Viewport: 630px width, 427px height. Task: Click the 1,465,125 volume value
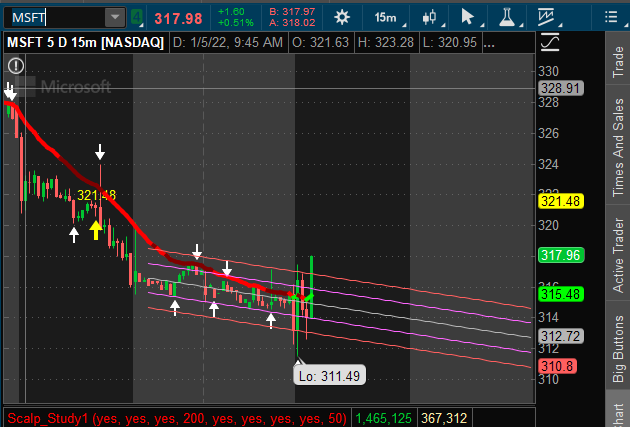pyautogui.click(x=384, y=418)
